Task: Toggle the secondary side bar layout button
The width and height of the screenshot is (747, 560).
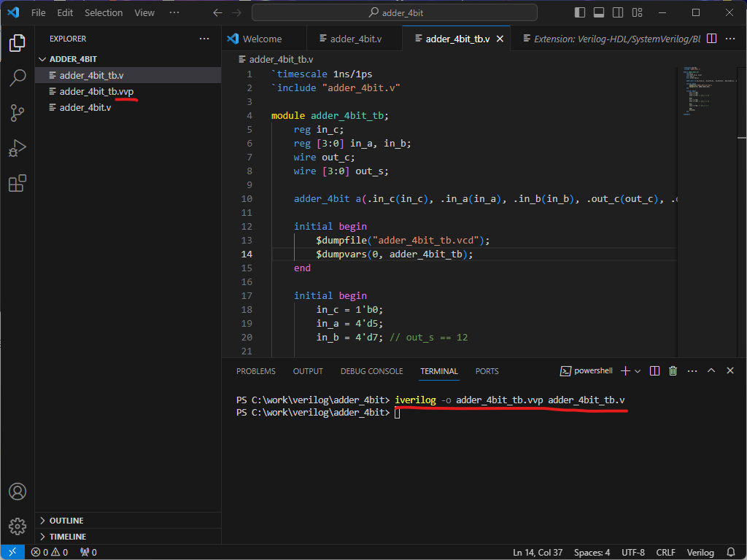Action: point(618,12)
